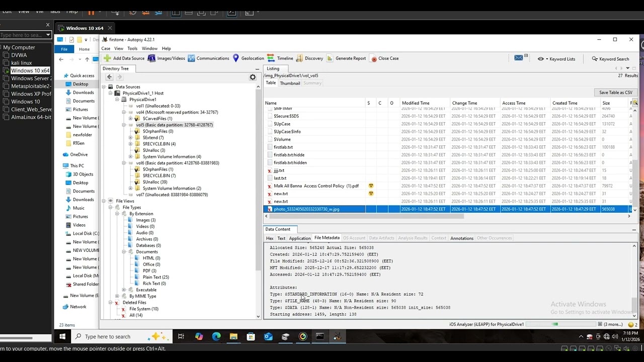Open the Tools menu

[132, 48]
